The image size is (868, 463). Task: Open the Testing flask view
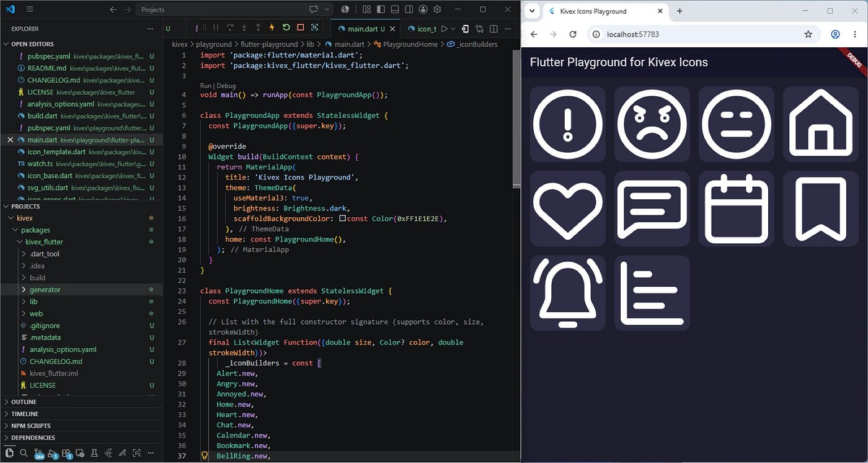click(95, 453)
